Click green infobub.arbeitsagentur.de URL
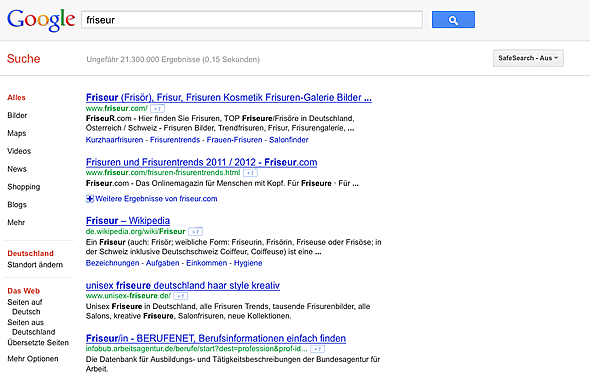 coord(196,349)
